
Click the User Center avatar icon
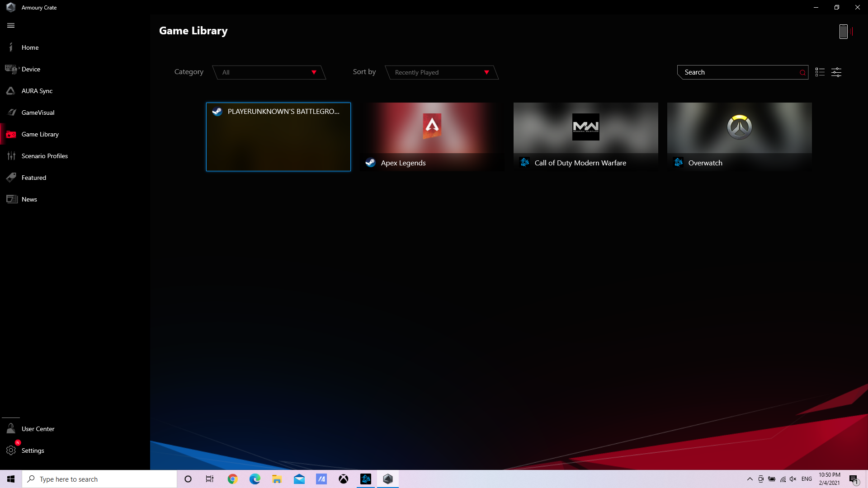coord(11,428)
